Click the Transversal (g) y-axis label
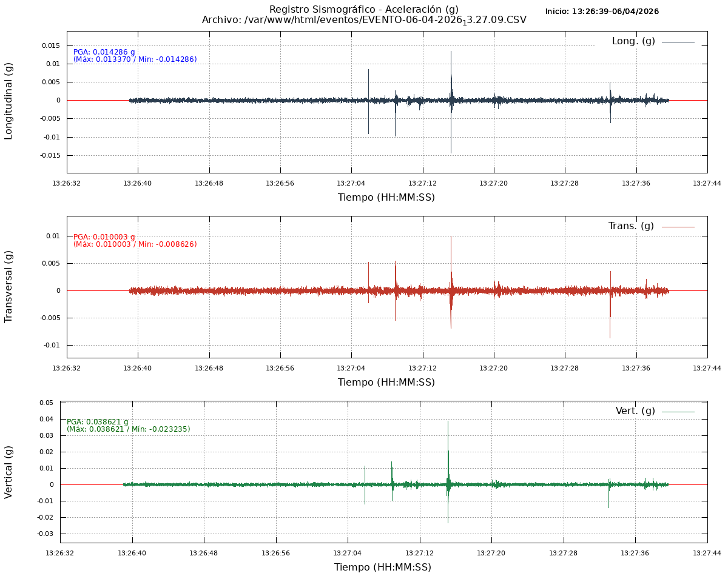Screen dimensions: 728x576 [8, 286]
